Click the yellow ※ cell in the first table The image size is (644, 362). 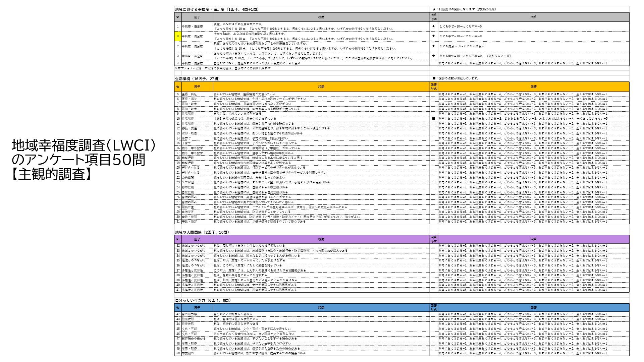click(x=177, y=36)
